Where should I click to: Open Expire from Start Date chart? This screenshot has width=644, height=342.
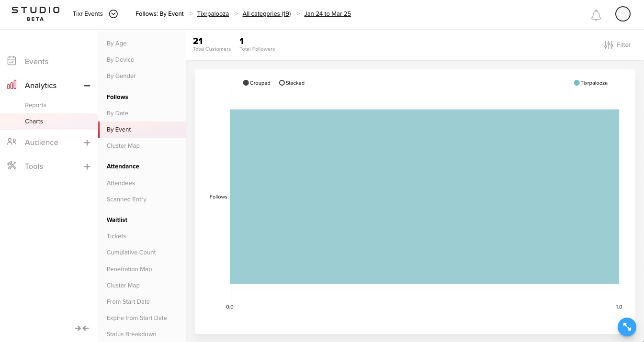point(137,318)
